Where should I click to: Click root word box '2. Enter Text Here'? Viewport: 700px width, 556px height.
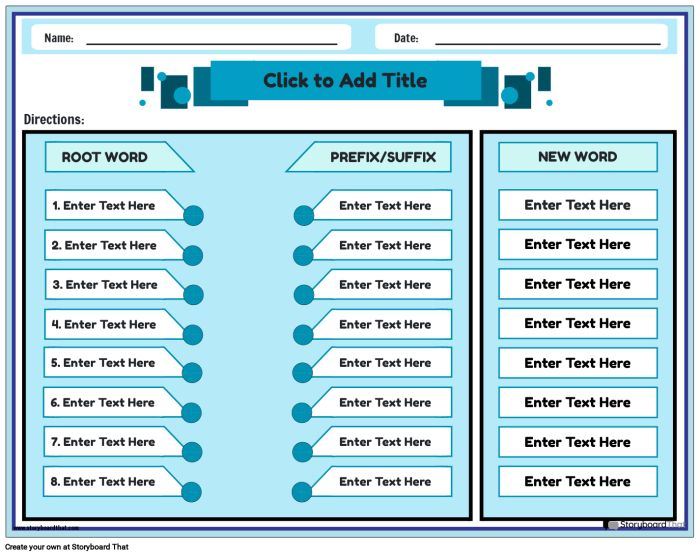tap(114, 245)
